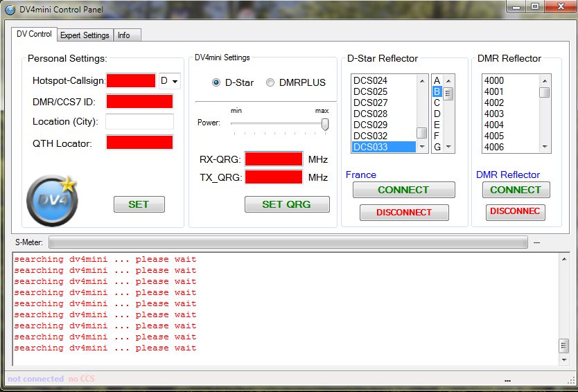This screenshot has width=578, height=392.
Task: Open the Expert Settings tab
Action: coord(85,35)
